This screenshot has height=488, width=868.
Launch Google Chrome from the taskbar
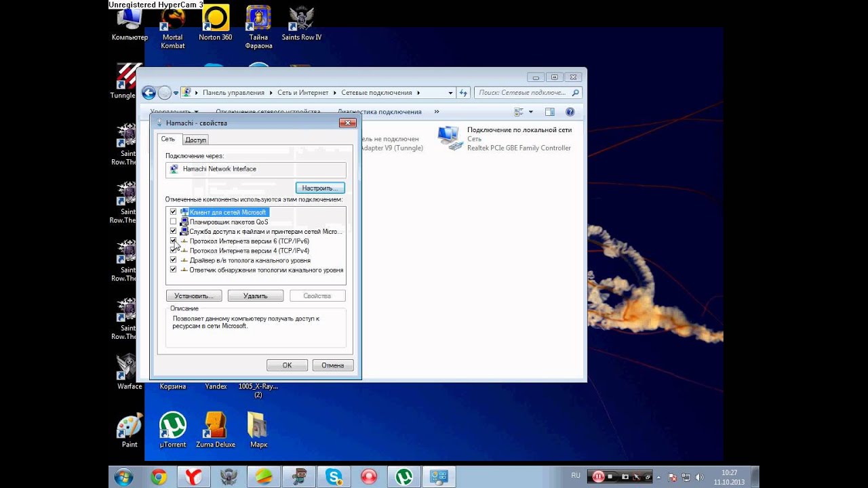[159, 477]
